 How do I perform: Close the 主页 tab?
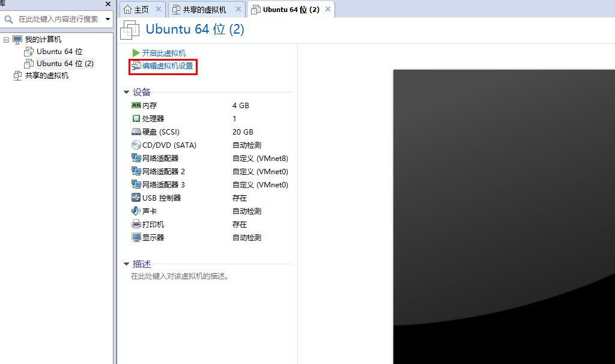click(x=159, y=9)
